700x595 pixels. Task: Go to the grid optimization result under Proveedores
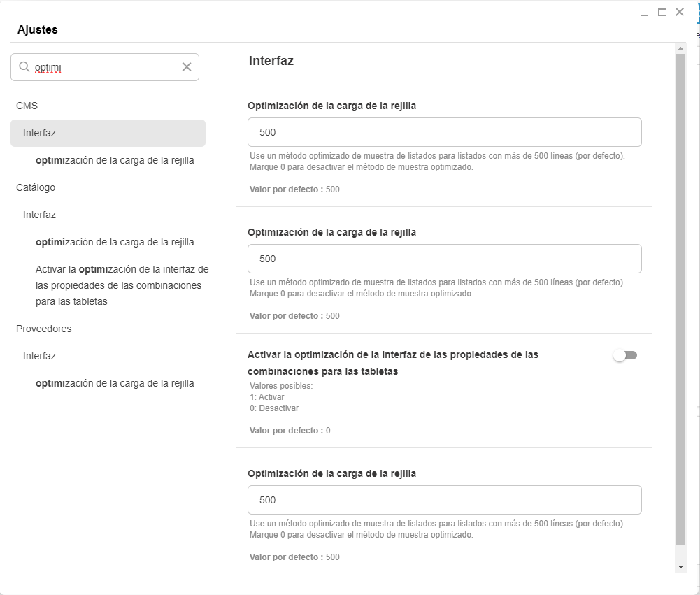[115, 383]
